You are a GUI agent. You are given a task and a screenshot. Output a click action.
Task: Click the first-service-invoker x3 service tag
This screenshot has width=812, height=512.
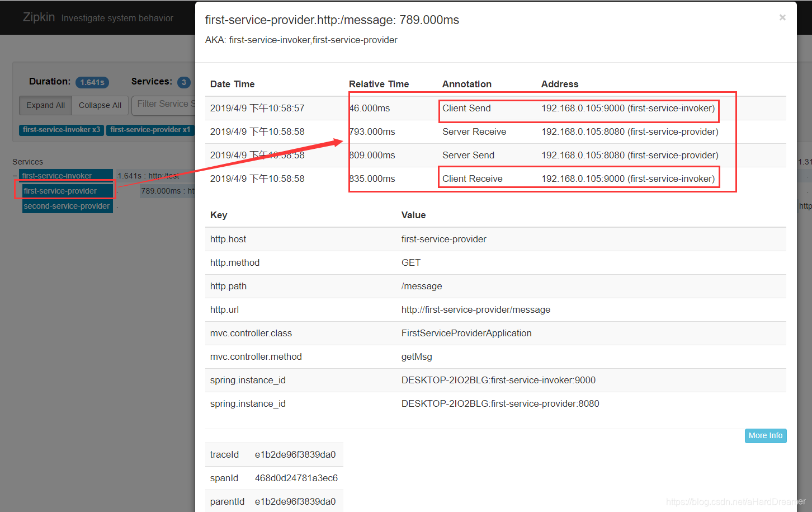62,130
